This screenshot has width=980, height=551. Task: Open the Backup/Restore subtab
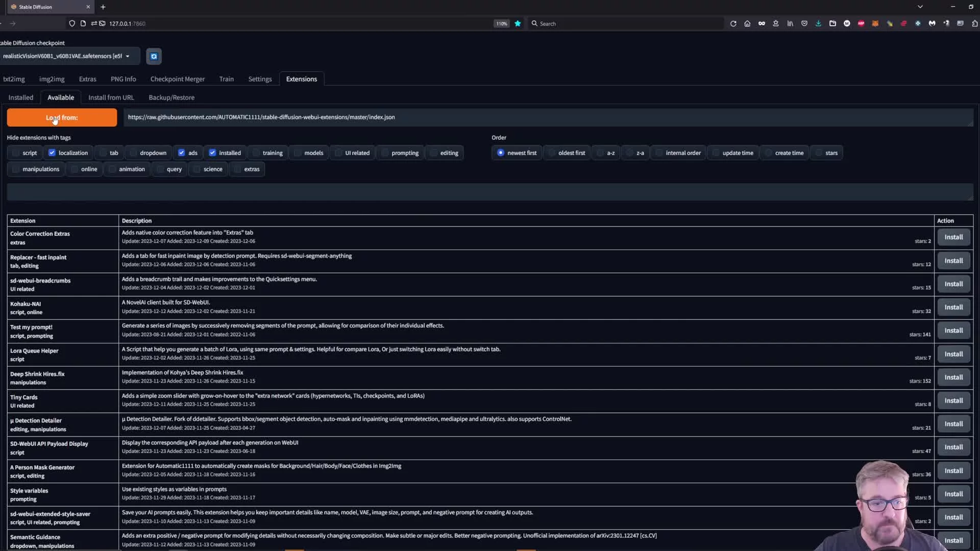(171, 97)
